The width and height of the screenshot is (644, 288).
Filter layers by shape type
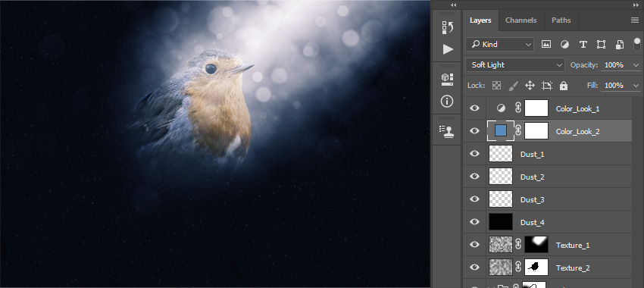pyautogui.click(x=601, y=45)
